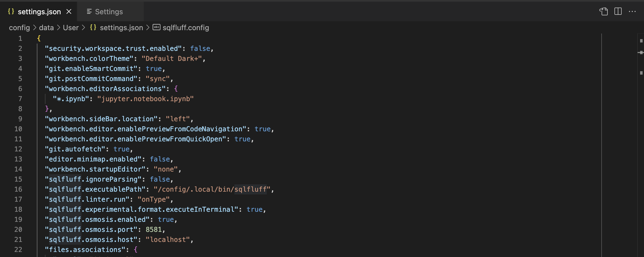Open the config breadcrumb
The width and height of the screenshot is (644, 257).
click(19, 28)
